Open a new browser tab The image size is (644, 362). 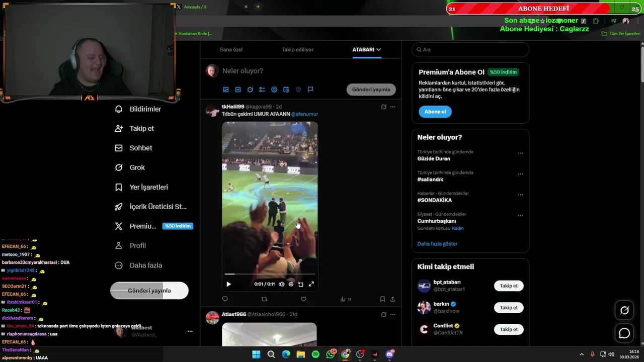pos(258,7)
